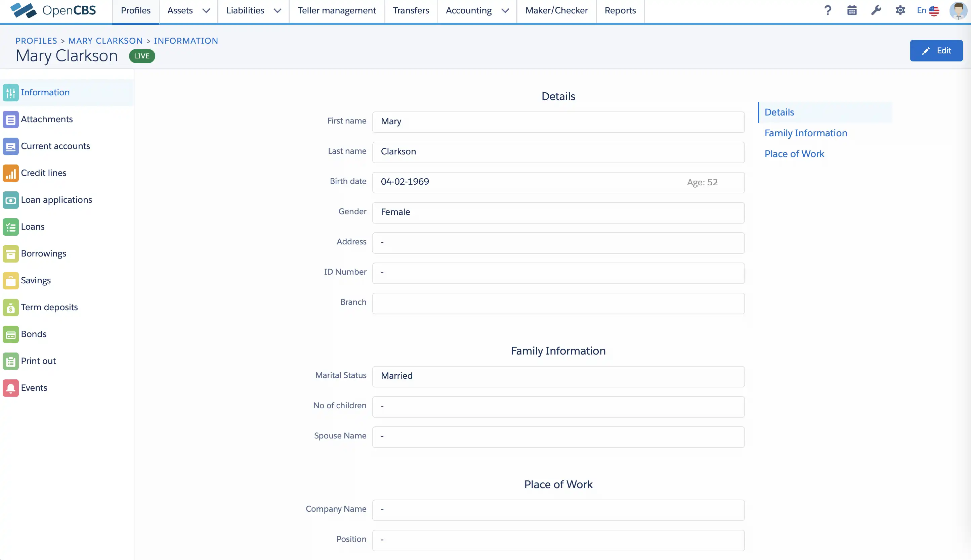Navigate to Loan applications
Image resolution: width=971 pixels, height=560 pixels.
tap(56, 199)
